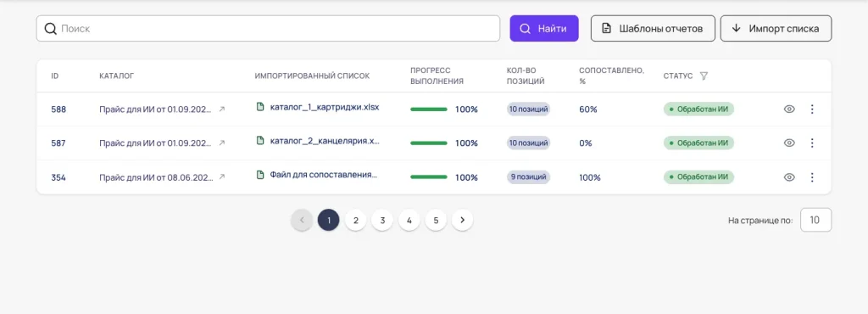Click the Импорт списка button
The width and height of the screenshot is (868, 314).
pos(776,28)
